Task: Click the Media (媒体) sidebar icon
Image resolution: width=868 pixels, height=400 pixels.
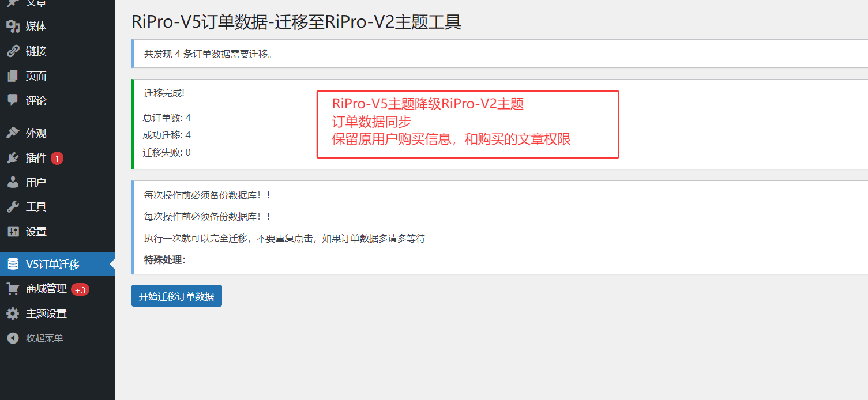Action: pyautogui.click(x=13, y=27)
